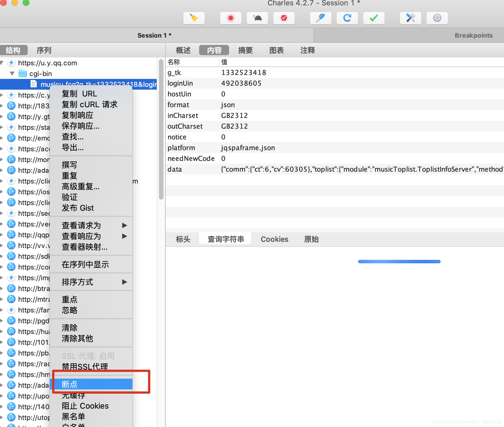Viewport: 504px width, 427px height.
Task: Switch to Cookies tab
Action: 274,239
